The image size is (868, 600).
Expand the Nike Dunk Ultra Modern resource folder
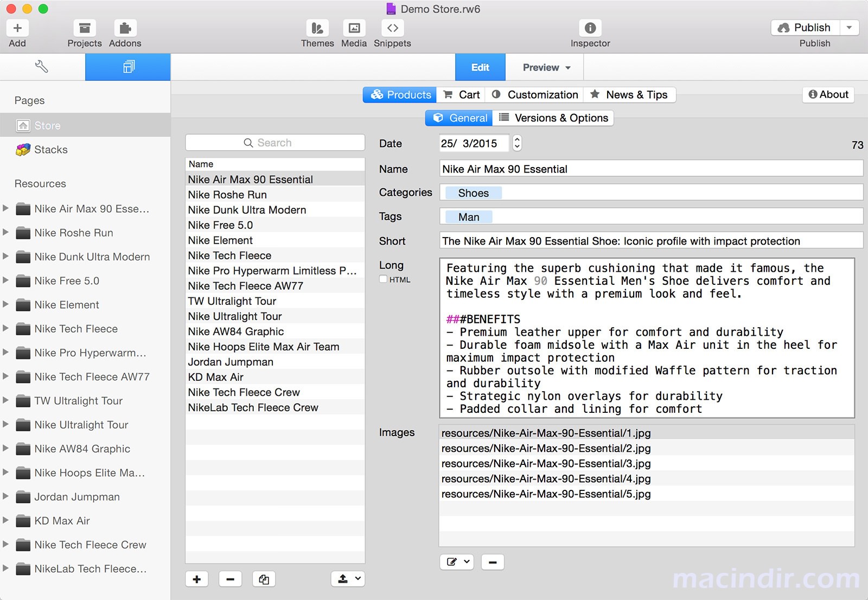[6, 256]
